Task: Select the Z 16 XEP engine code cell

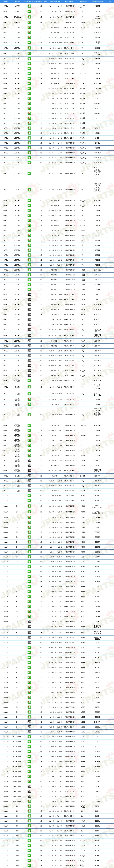Action: click(98, 32)
